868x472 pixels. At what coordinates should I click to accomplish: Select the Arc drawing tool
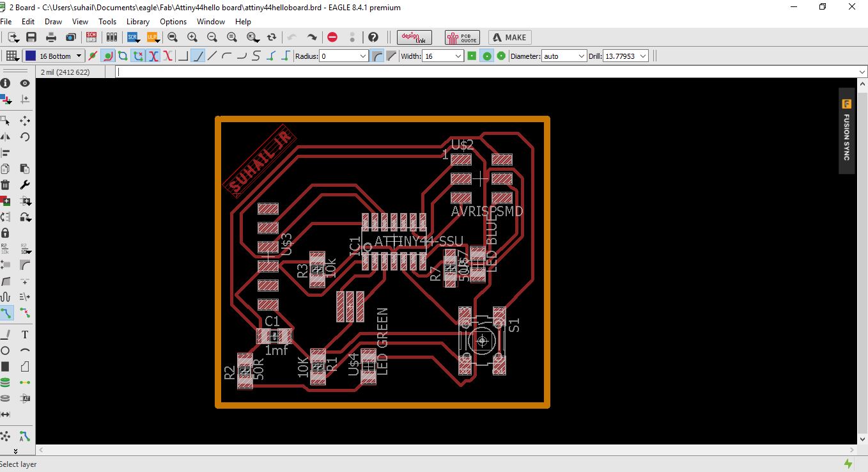tap(25, 350)
